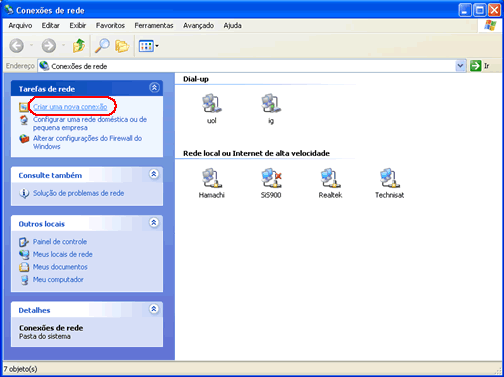Click the Forward navigation arrow
This screenshot has height=377, width=504.
pyautogui.click(x=49, y=46)
